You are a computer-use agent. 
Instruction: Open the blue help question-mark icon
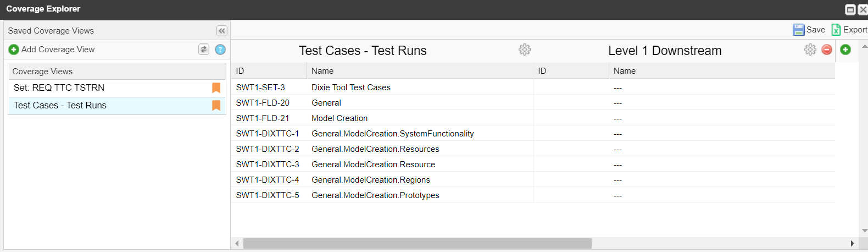click(x=220, y=50)
